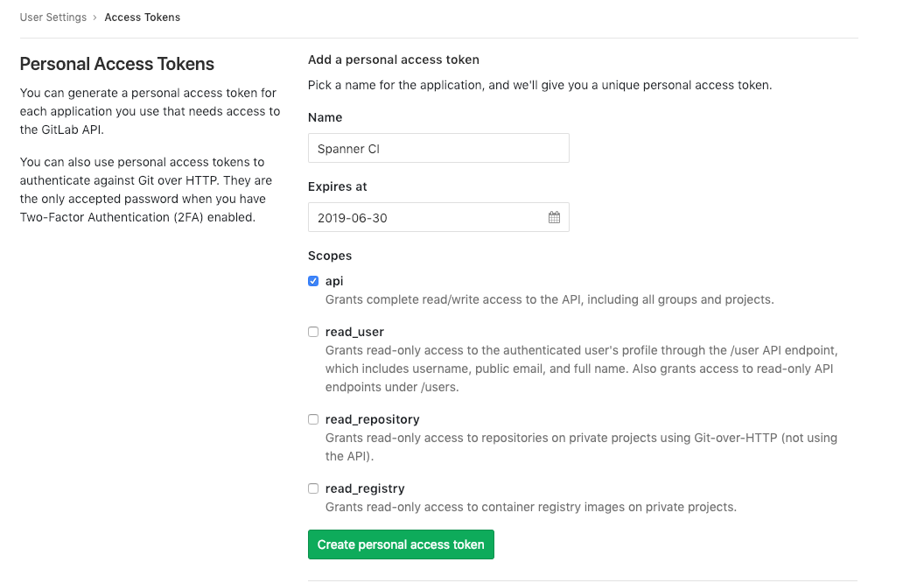This screenshot has height=583, width=924.
Task: Click the Expires at label
Action: [337, 186]
